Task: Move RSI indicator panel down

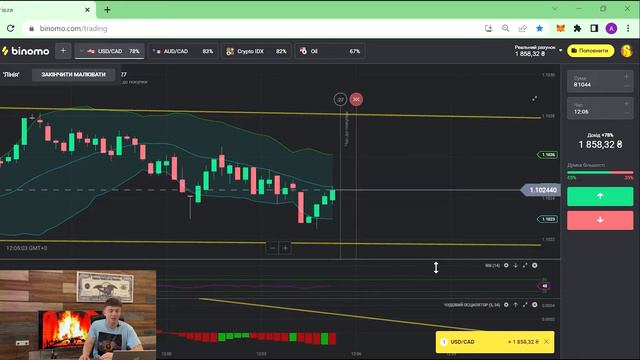Action: click(x=516, y=265)
